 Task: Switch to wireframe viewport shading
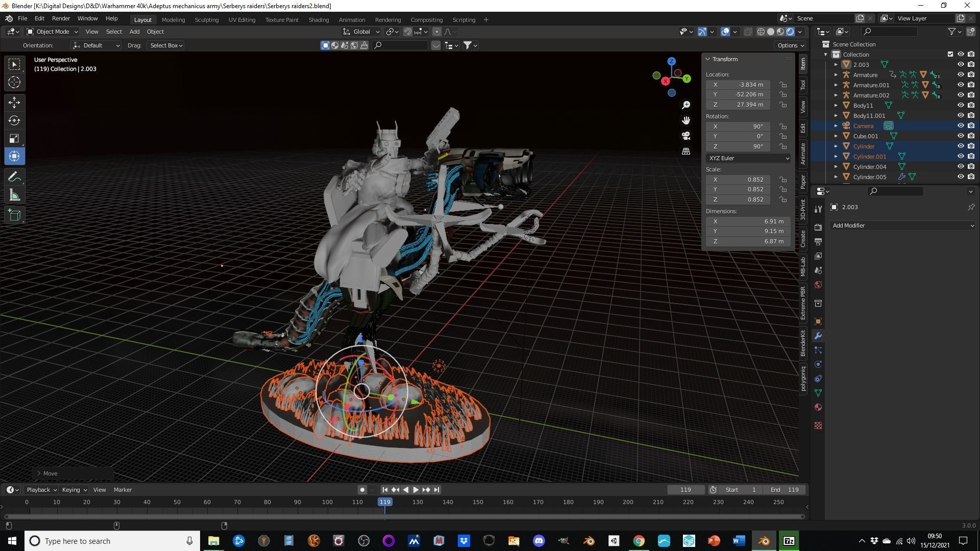click(761, 32)
